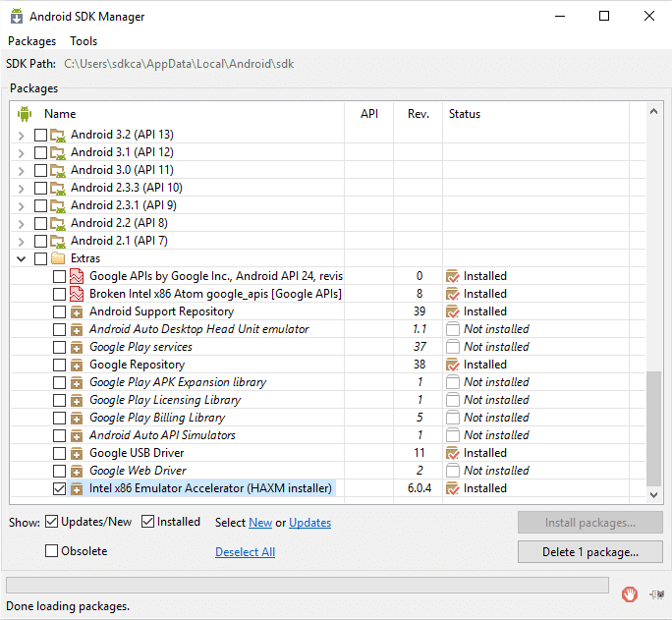Screen dimensions: 672x620
Task: Click the Google Web Driver package icon
Action: [x=77, y=471]
